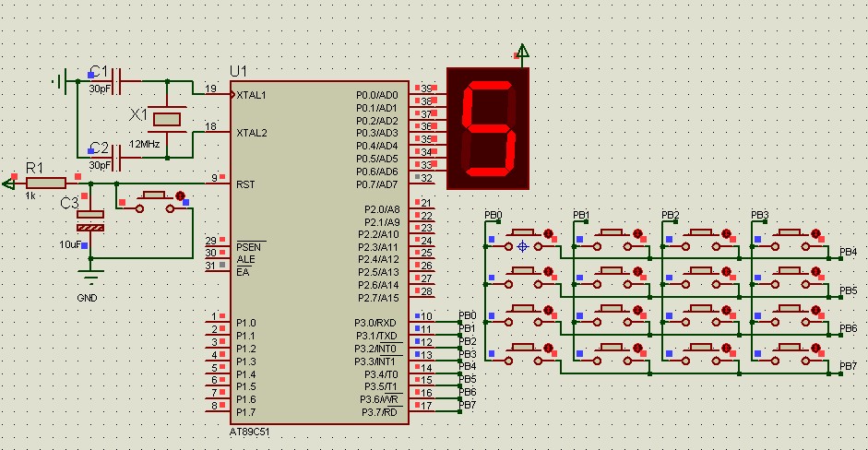Click the PB0 net label above the keypad
Viewport: 868px width, 450px height.
click(x=493, y=215)
